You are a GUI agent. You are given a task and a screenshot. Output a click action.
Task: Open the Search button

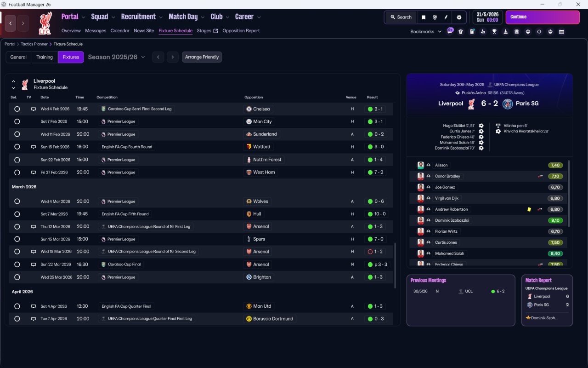pyautogui.click(x=401, y=17)
